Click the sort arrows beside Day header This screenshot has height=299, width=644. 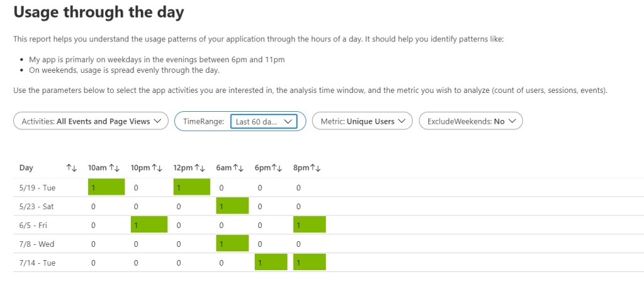pos(71,168)
